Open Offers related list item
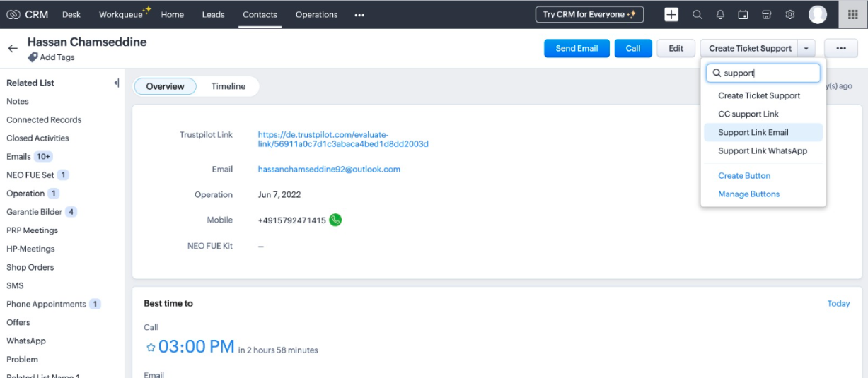The height and width of the screenshot is (378, 868). (18, 322)
